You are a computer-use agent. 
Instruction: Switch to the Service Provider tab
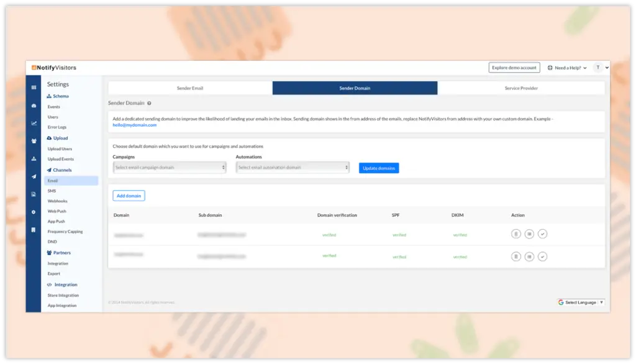521,88
